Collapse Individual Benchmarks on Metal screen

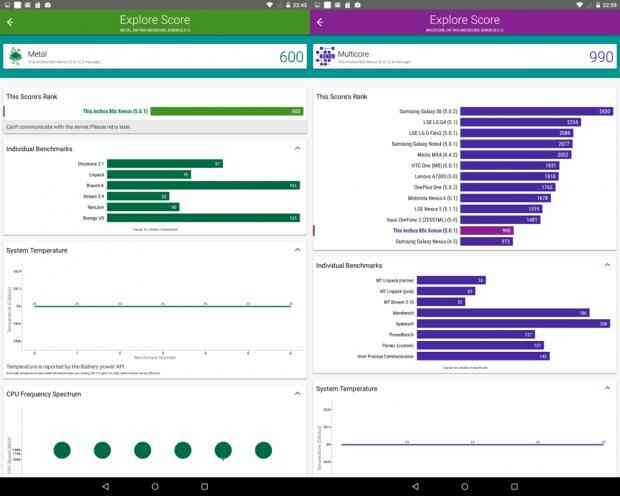pyautogui.click(x=297, y=148)
